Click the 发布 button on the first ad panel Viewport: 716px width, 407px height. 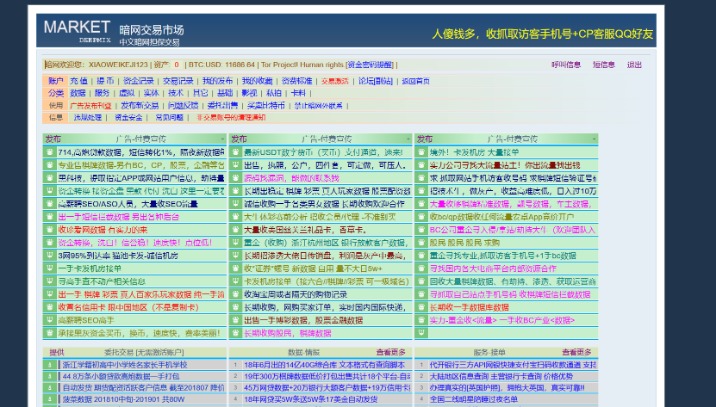(x=53, y=139)
